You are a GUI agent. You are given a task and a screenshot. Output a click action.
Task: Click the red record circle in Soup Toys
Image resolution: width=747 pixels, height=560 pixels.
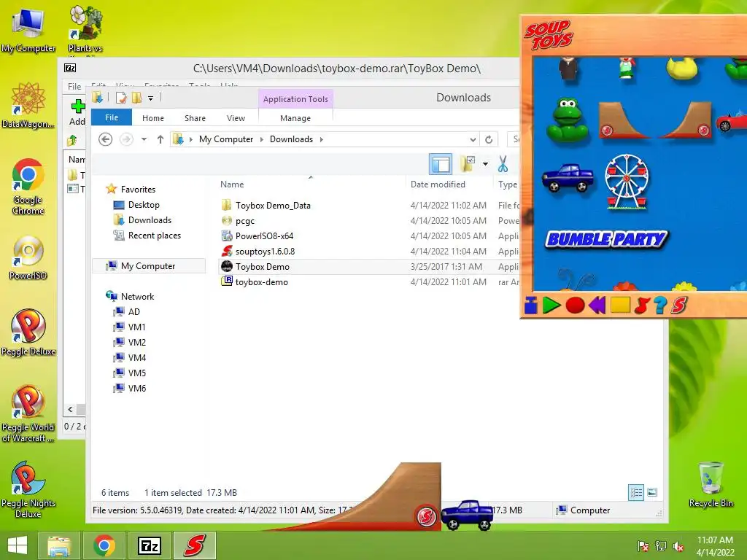575,306
